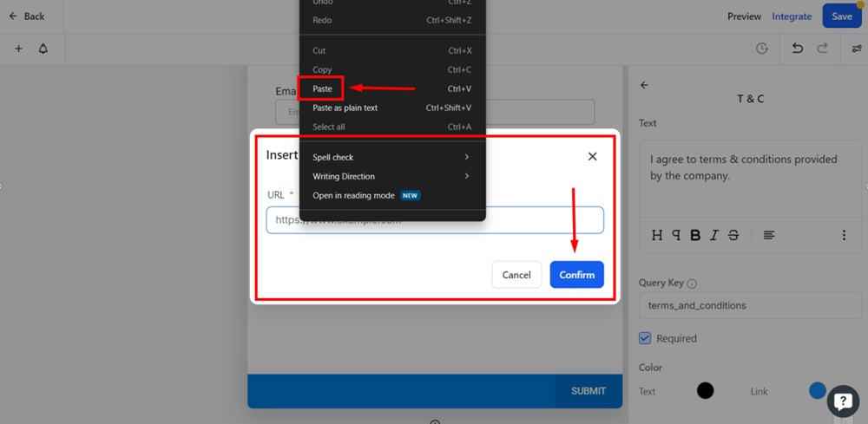
Task: Click the Email input field in form
Action: click(435, 112)
